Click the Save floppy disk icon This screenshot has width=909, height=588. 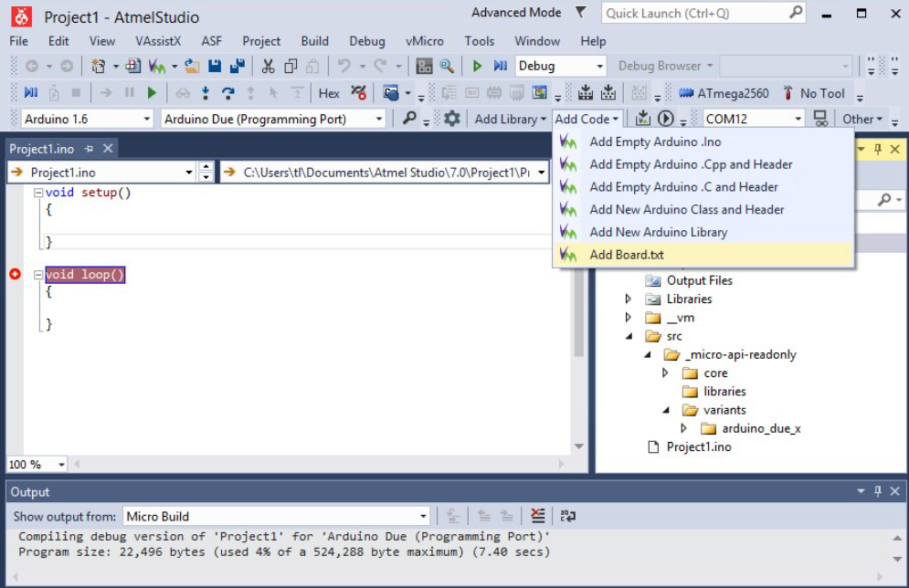point(215,66)
